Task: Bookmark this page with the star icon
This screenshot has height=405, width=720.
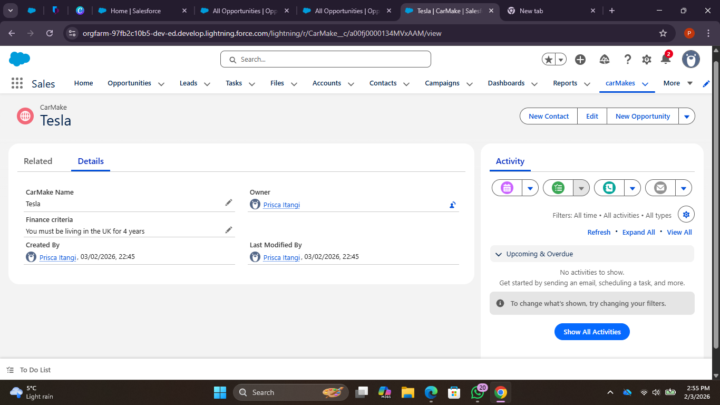Action: click(663, 33)
